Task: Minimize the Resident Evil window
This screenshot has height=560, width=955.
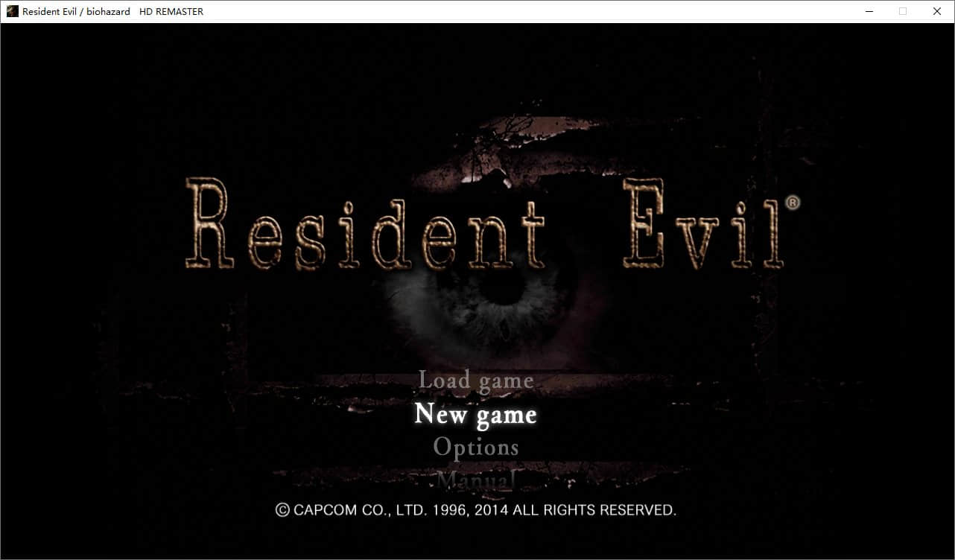Action: pyautogui.click(x=869, y=11)
